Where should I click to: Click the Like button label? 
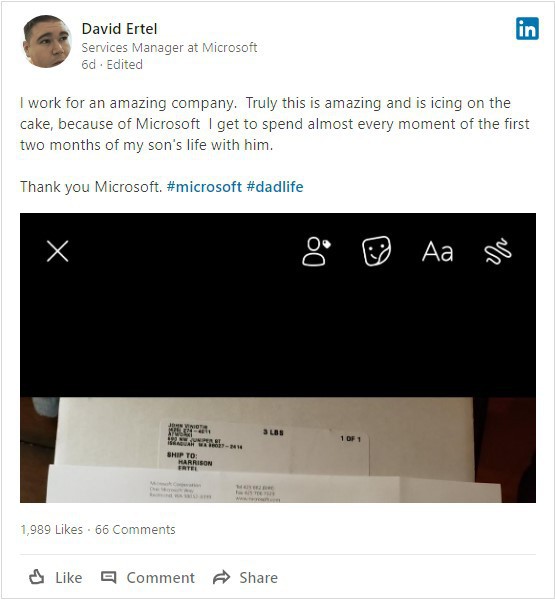69,577
